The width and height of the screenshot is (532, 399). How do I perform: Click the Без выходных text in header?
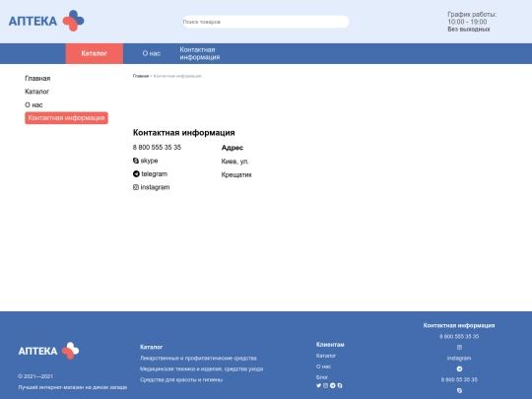[469, 30]
